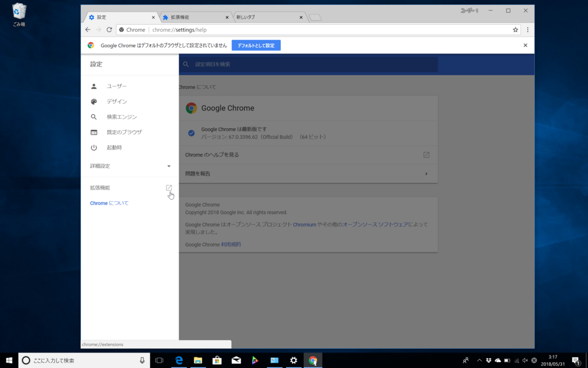This screenshot has width=588, height=368.
Task: Open the 利用規約 link
Action: [x=231, y=244]
